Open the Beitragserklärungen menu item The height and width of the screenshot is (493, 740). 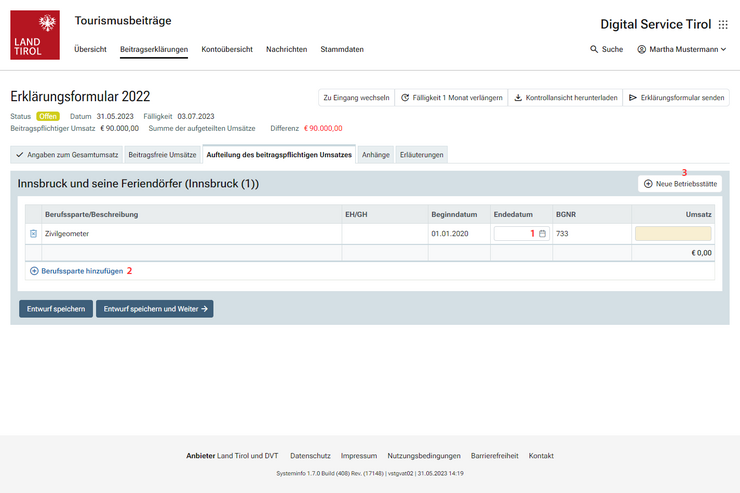153,49
